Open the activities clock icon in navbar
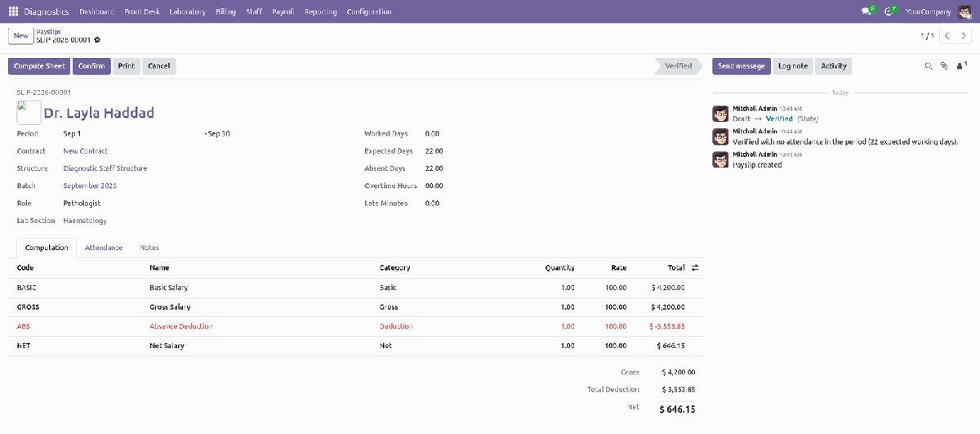The width and height of the screenshot is (980, 434). (x=890, y=11)
